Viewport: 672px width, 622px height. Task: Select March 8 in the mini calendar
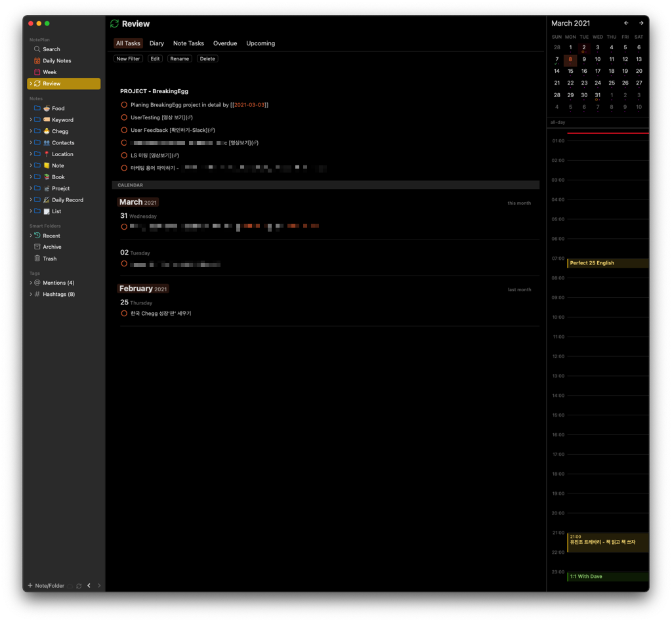point(570,60)
